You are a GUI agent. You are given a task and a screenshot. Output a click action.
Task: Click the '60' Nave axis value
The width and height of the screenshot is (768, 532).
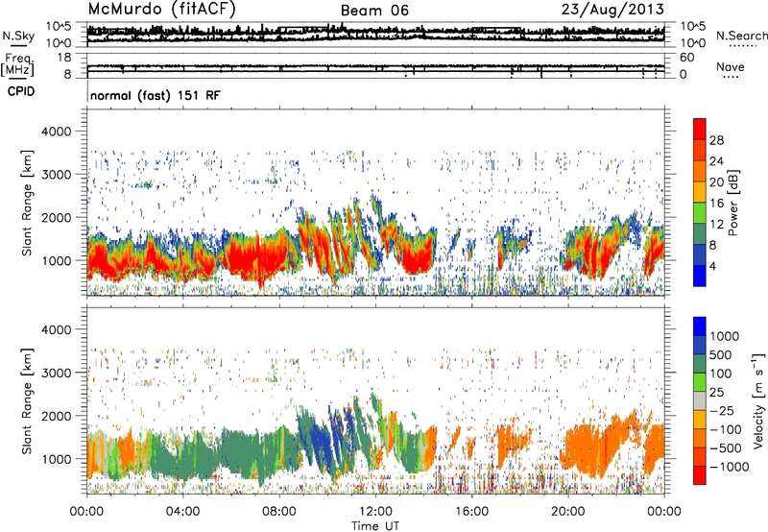point(687,58)
